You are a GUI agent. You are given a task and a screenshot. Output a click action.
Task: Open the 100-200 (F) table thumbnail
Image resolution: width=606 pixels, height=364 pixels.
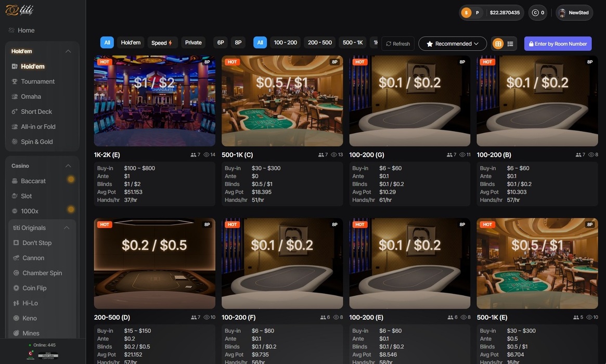[282, 264]
